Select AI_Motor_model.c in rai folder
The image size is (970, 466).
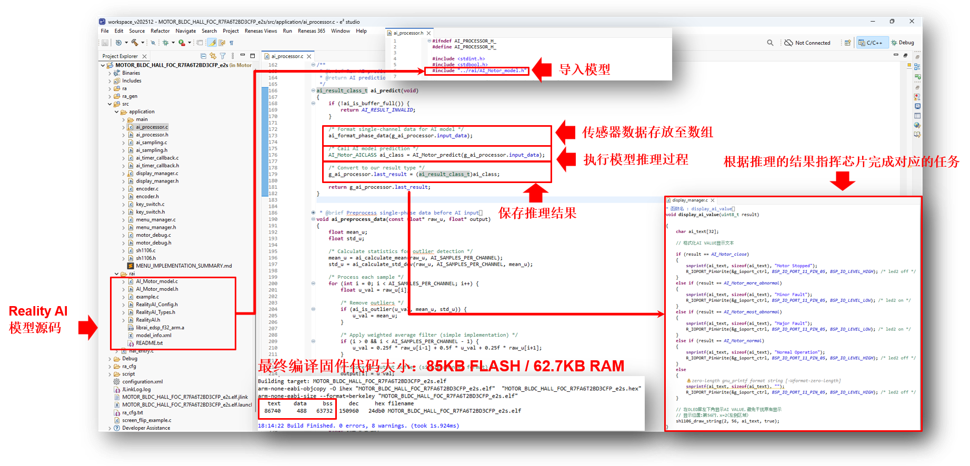coord(156,282)
